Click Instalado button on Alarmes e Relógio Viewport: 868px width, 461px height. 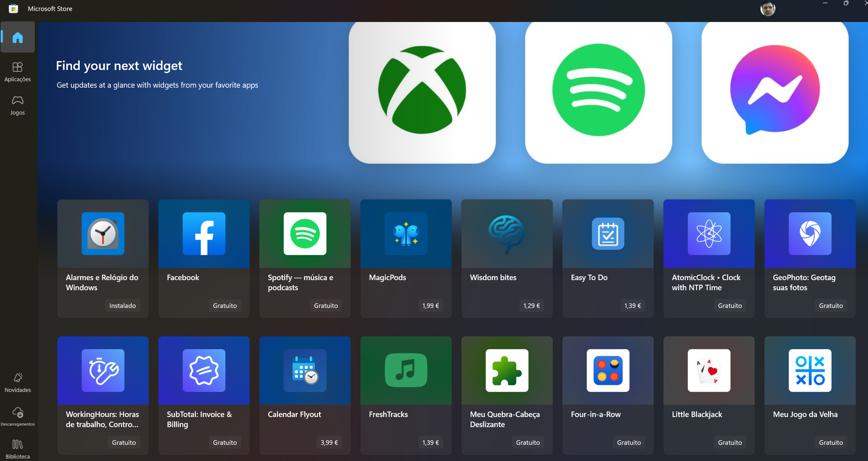click(x=122, y=305)
